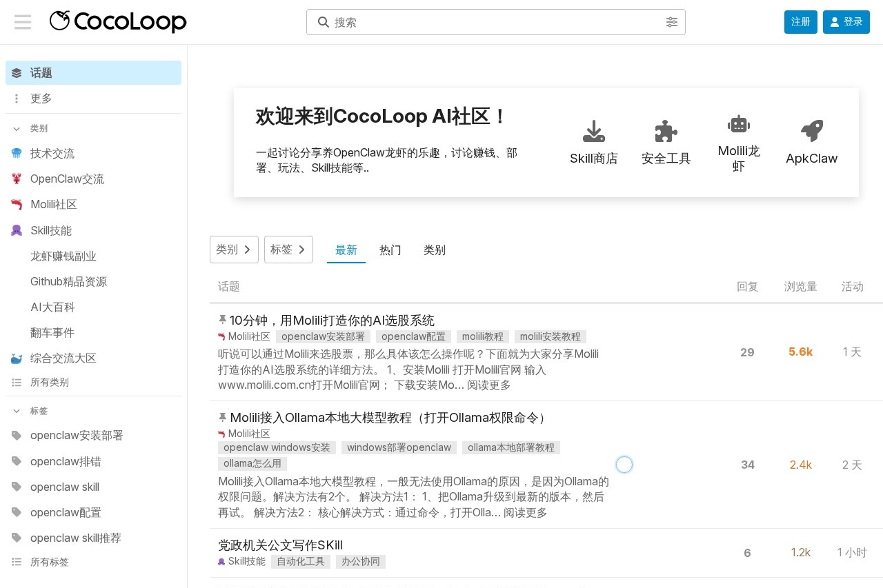Click the 话题 layers icon in sidebar
883x588 pixels.
(x=16, y=72)
